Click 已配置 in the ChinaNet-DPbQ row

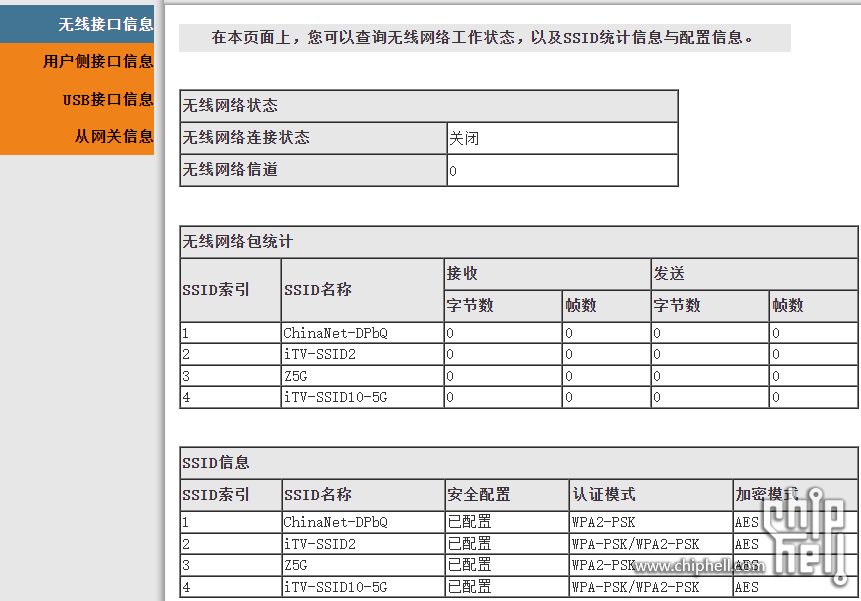469,522
